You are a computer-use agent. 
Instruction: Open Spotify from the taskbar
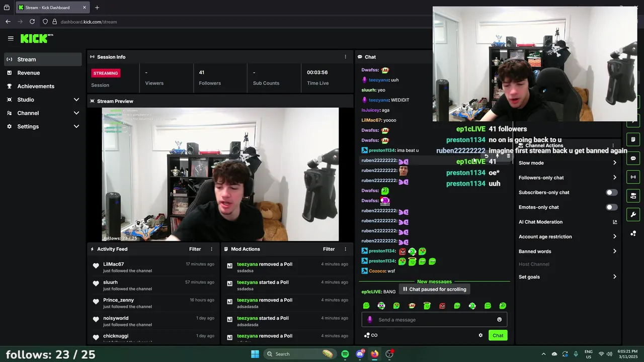(x=345, y=354)
